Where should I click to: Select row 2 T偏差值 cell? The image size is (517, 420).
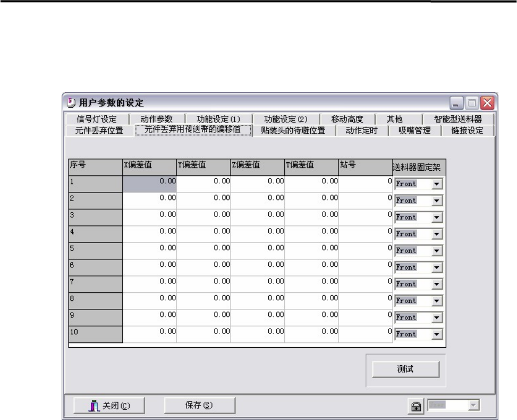click(312, 201)
